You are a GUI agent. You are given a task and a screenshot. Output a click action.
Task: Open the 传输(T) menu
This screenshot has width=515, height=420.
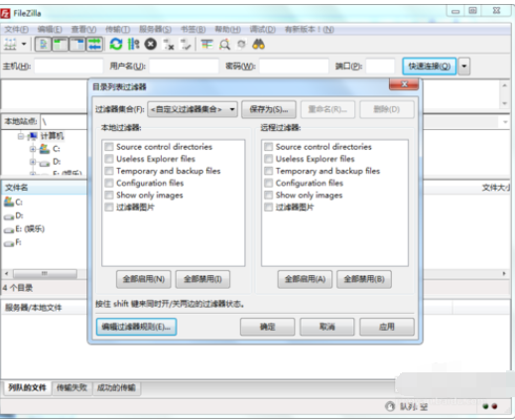pyautogui.click(x=118, y=30)
